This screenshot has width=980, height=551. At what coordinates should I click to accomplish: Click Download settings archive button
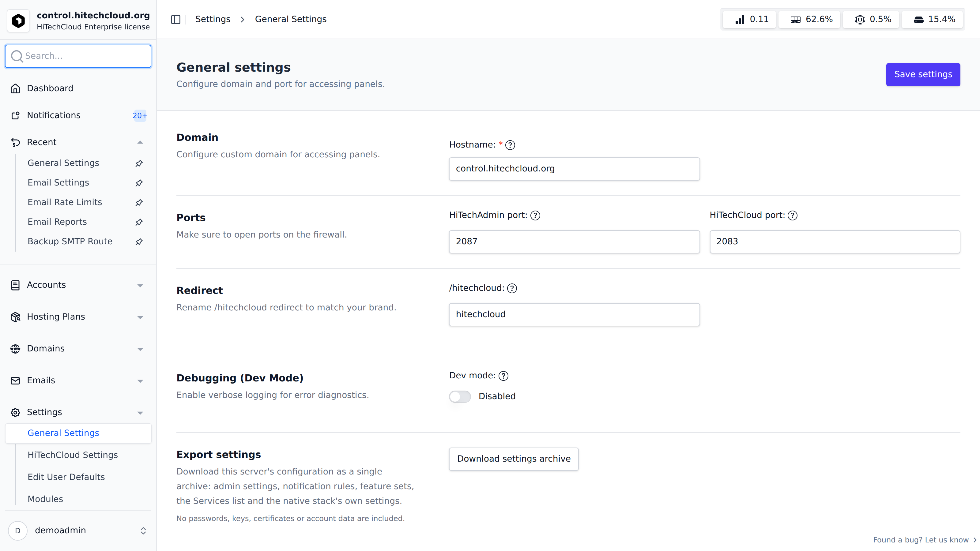click(x=514, y=459)
